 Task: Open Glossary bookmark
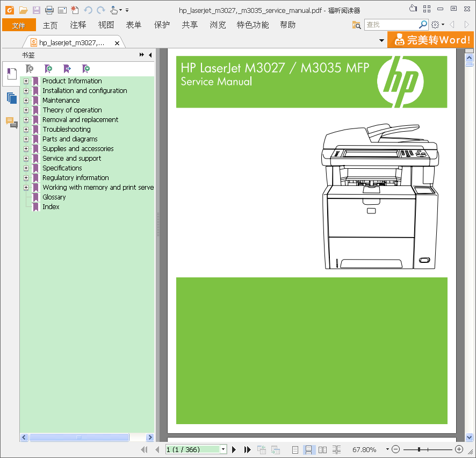54,197
